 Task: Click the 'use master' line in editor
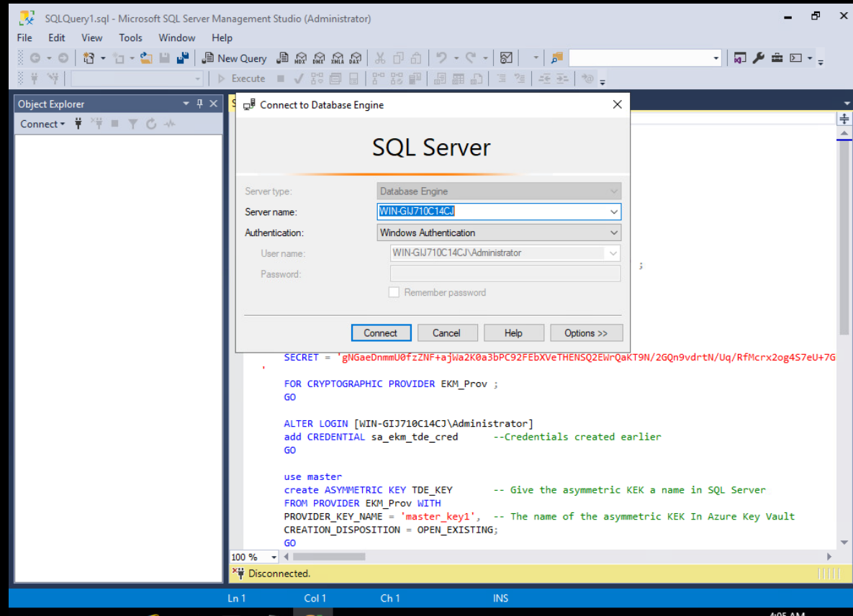pos(313,477)
